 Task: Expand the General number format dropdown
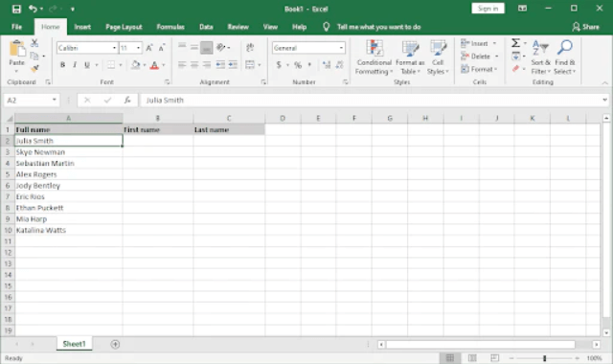(x=341, y=48)
